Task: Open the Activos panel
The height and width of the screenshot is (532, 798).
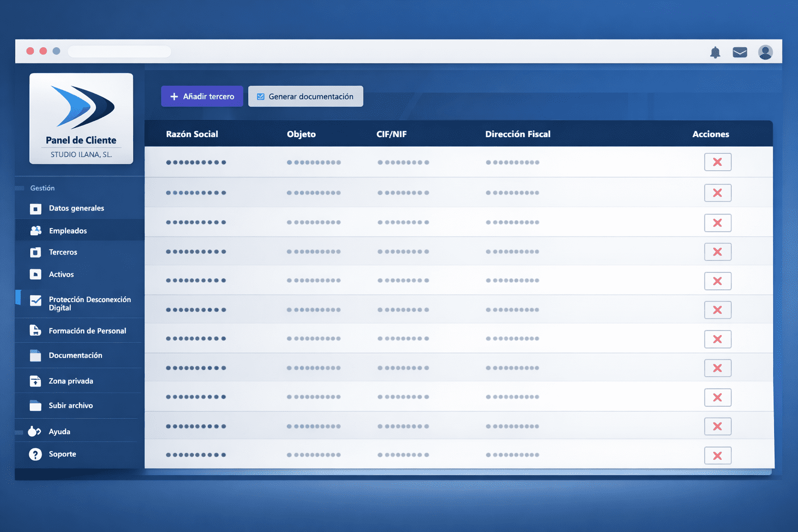Action: (x=61, y=274)
